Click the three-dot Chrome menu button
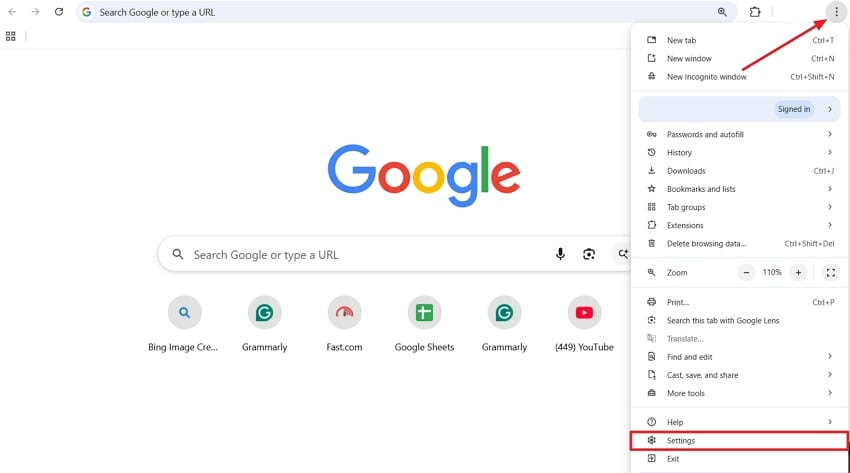 [x=836, y=12]
